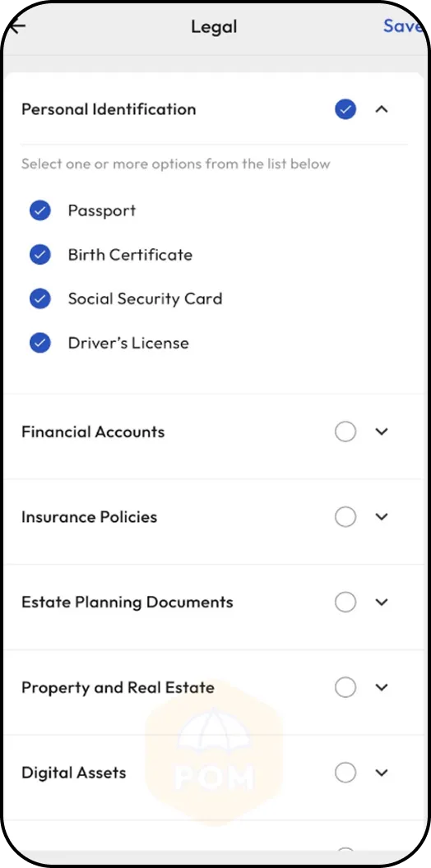The width and height of the screenshot is (431, 868).
Task: Expand the Financial Accounts chevron
Action: click(381, 432)
